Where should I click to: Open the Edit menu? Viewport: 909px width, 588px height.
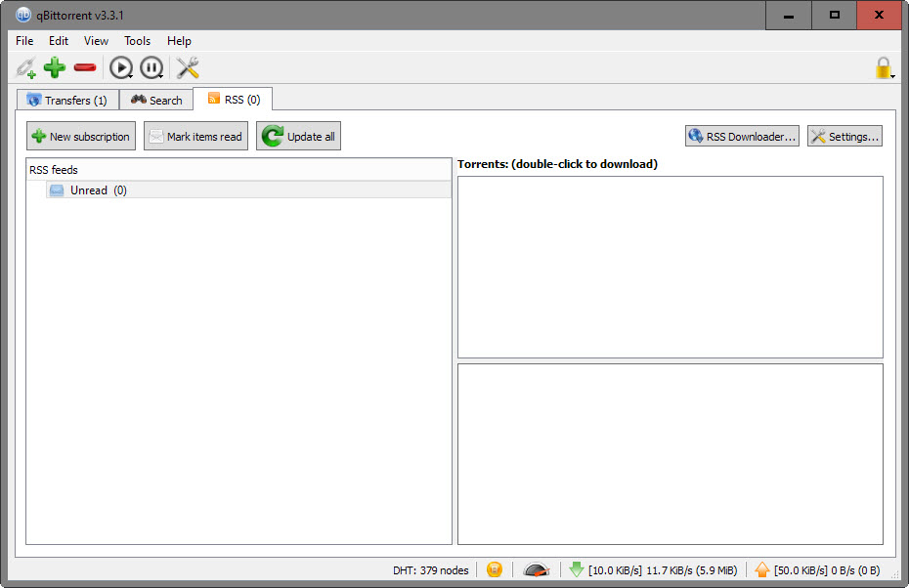tap(59, 41)
